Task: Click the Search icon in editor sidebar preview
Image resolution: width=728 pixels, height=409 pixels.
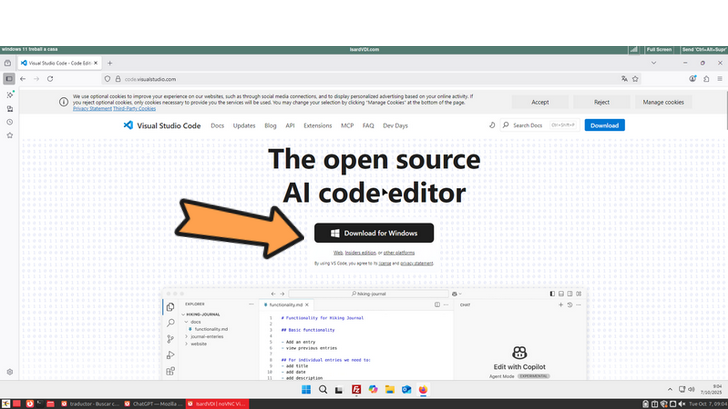Action: [x=171, y=323]
